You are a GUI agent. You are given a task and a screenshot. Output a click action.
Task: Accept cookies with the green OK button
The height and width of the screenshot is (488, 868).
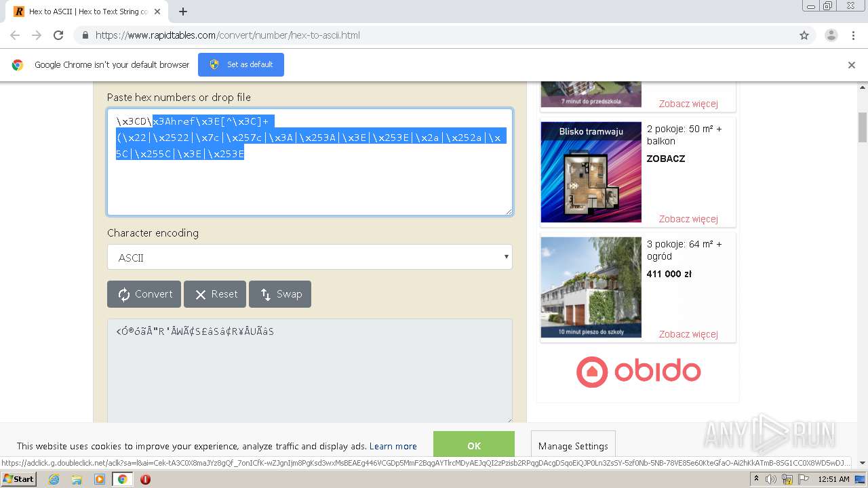click(474, 445)
